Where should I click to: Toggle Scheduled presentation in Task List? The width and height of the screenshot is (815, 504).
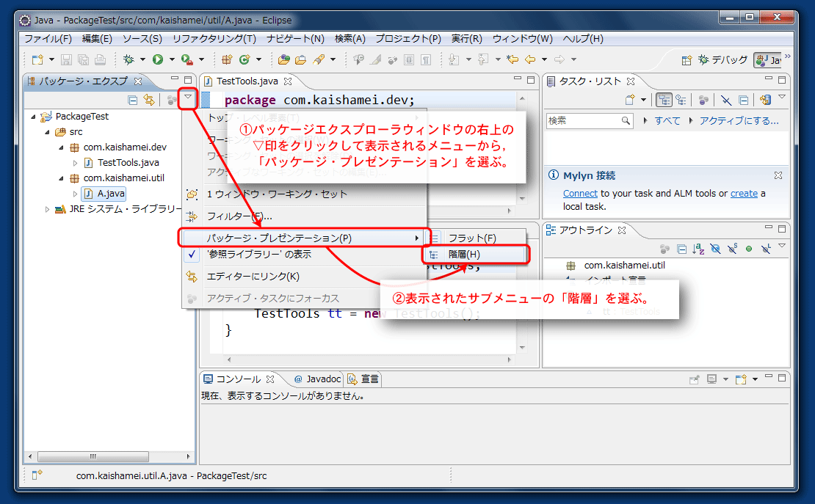[x=681, y=101]
